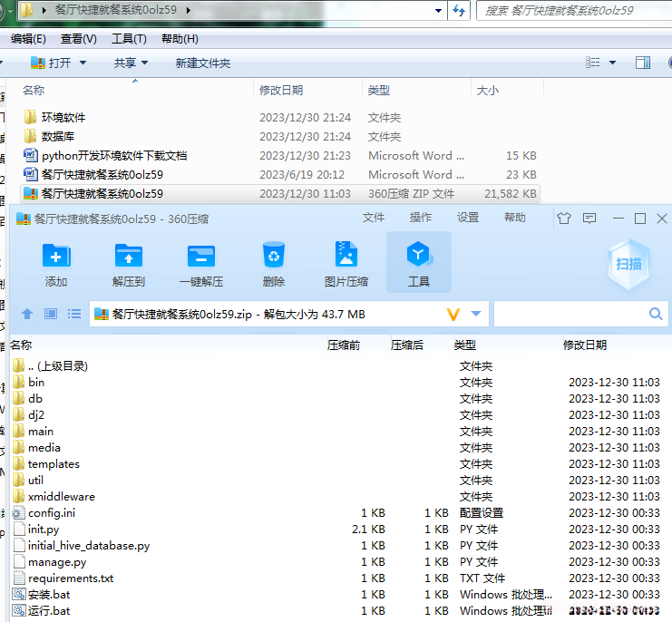Select the 环境软件 folder icon
This screenshot has width=672, height=622.
(x=31, y=117)
